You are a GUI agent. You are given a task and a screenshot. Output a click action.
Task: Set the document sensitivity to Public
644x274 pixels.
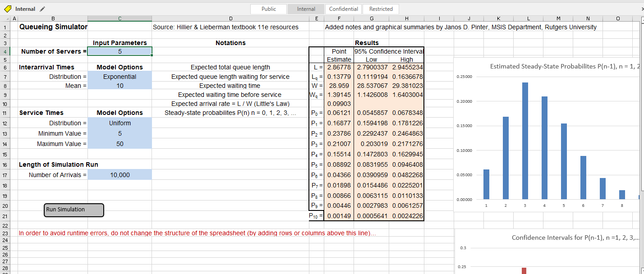(x=269, y=9)
